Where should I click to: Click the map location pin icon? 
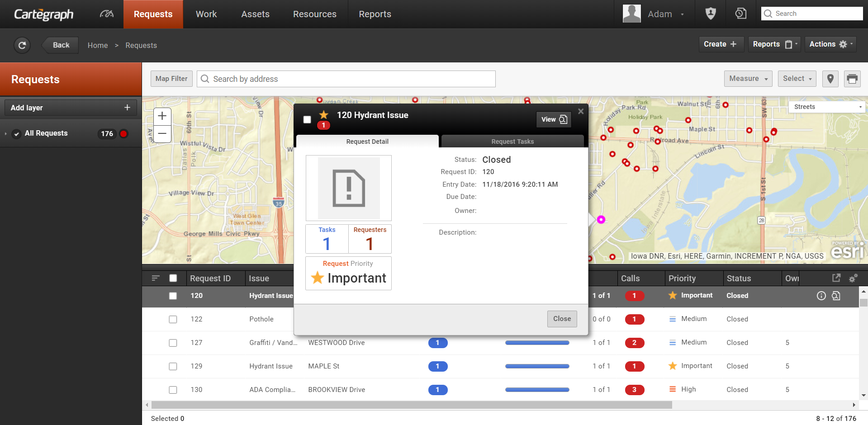coord(830,79)
